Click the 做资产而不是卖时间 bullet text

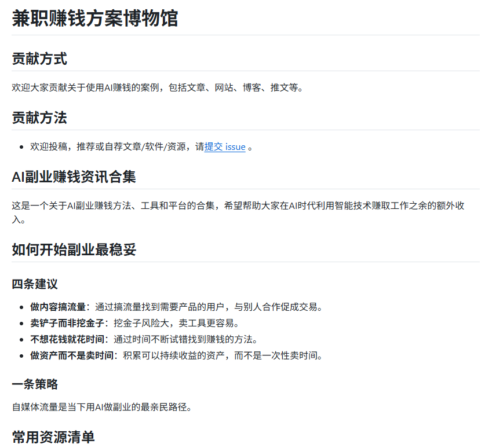[x=72, y=355]
